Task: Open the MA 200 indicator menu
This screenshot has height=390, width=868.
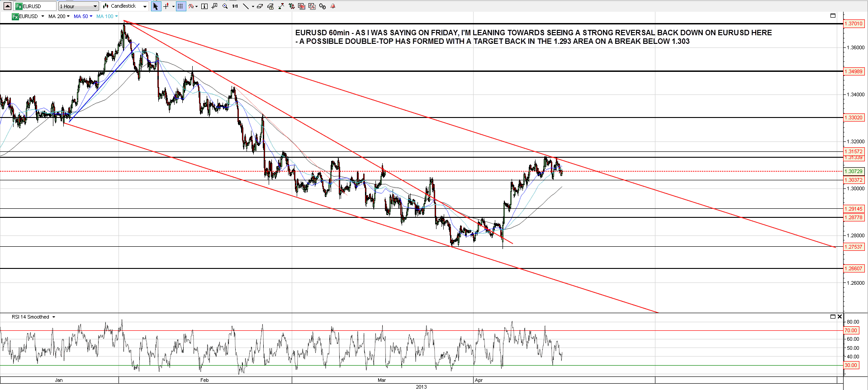Action: 59,16
